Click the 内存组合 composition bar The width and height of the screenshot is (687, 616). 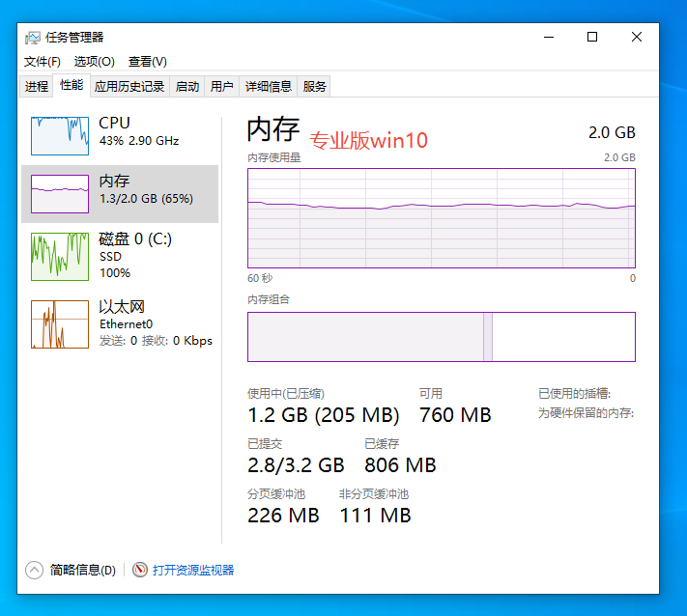click(x=442, y=337)
